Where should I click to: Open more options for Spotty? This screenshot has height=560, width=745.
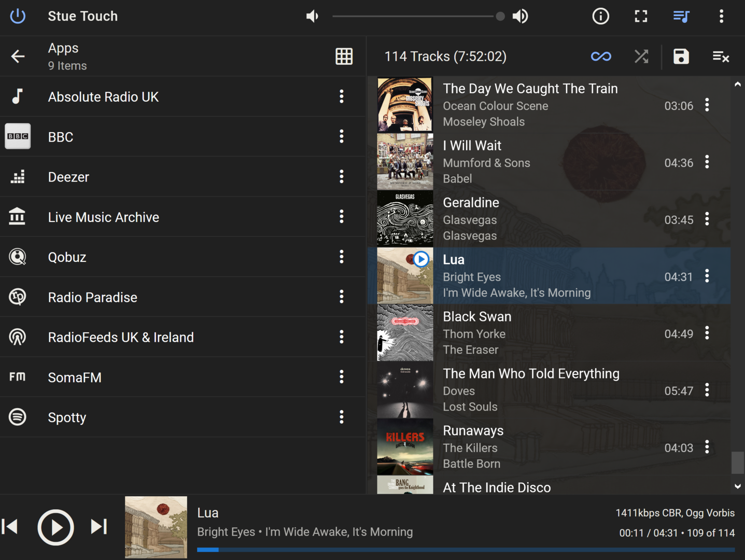[x=341, y=417]
